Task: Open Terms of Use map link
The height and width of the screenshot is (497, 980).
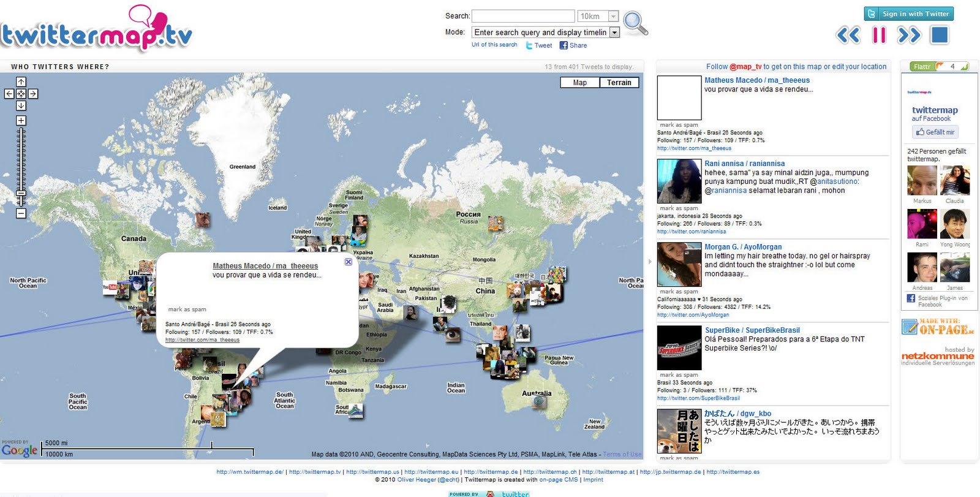Action: [622, 454]
